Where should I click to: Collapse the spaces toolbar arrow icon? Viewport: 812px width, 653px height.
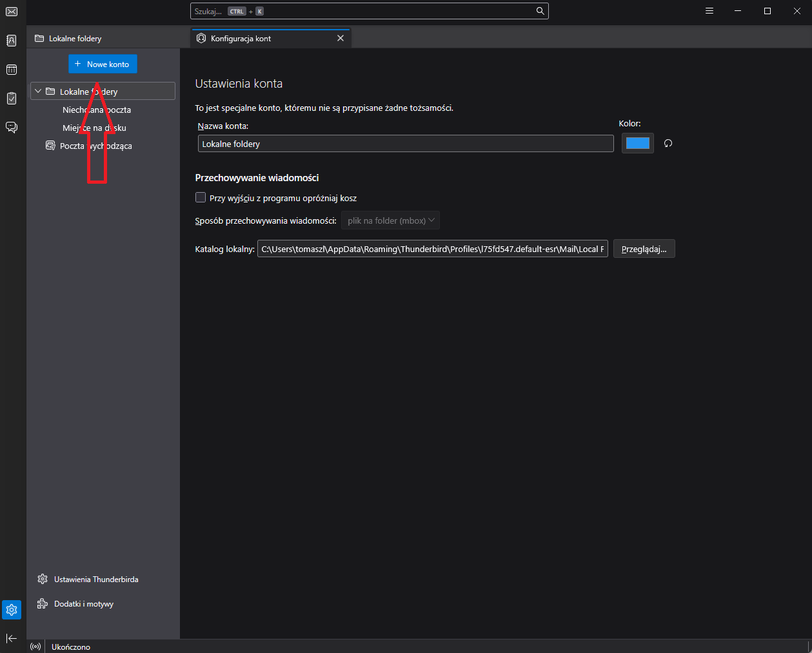(x=12, y=638)
